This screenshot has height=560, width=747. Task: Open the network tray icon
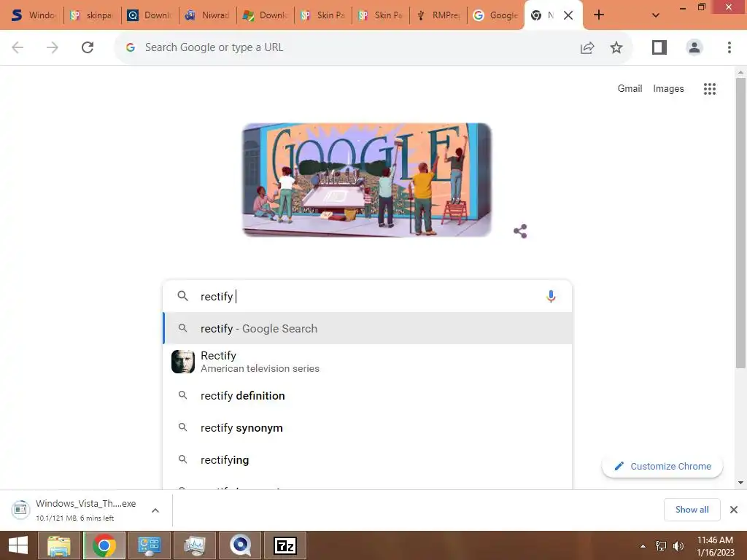pos(660,546)
